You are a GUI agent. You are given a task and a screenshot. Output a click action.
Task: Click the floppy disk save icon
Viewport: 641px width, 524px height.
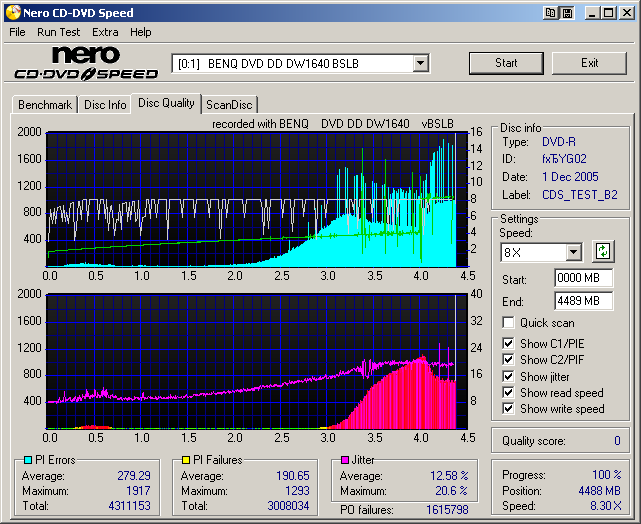pyautogui.click(x=567, y=12)
